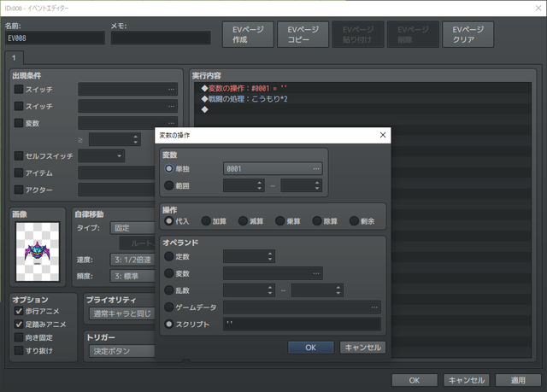Close the イベントエディター window

pyautogui.click(x=538, y=8)
